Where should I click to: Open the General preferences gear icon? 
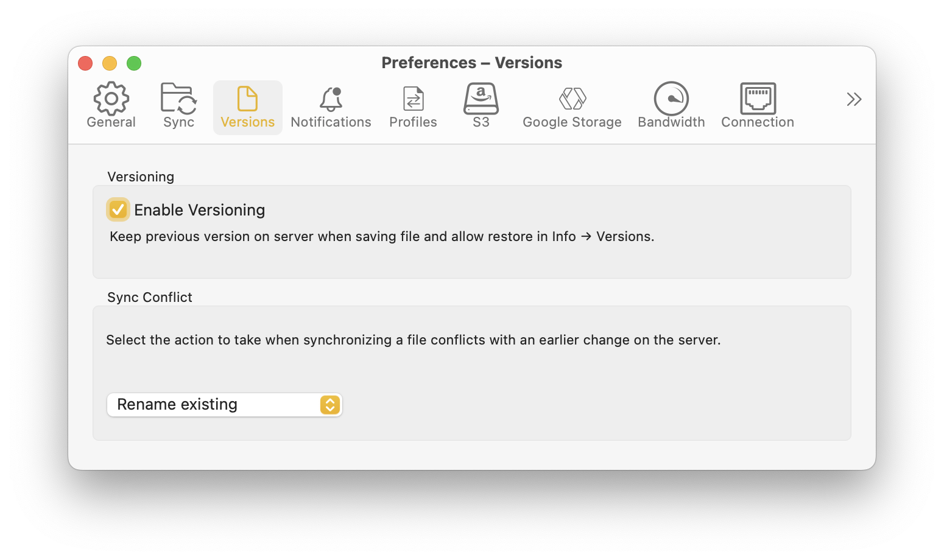111,99
